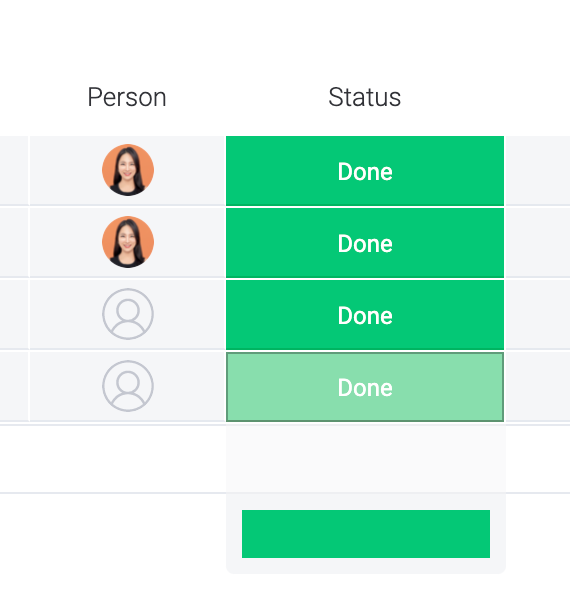Select empty cell right of third Done status
Screen dimensions: 570x608
[538, 315]
